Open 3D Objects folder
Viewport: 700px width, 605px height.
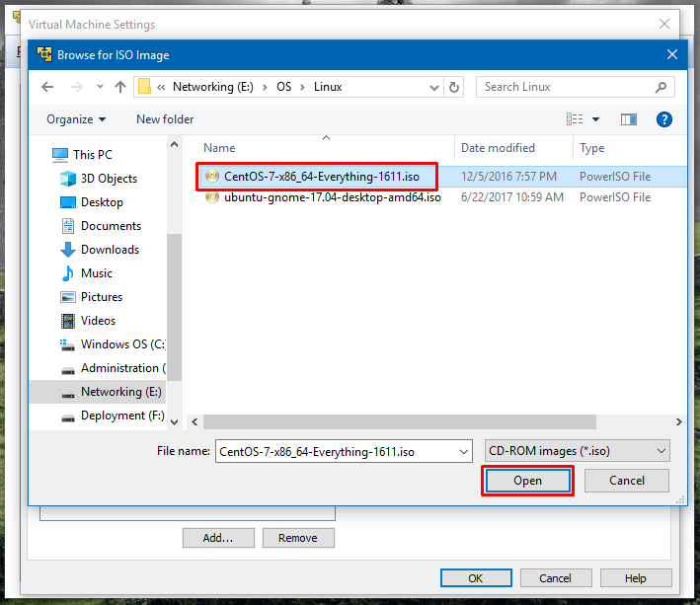tap(109, 179)
